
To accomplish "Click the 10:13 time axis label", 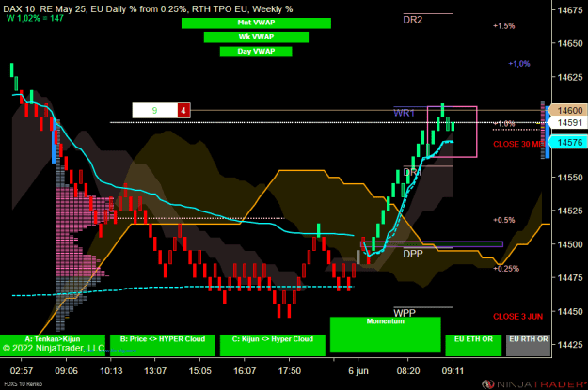I will [x=111, y=371].
